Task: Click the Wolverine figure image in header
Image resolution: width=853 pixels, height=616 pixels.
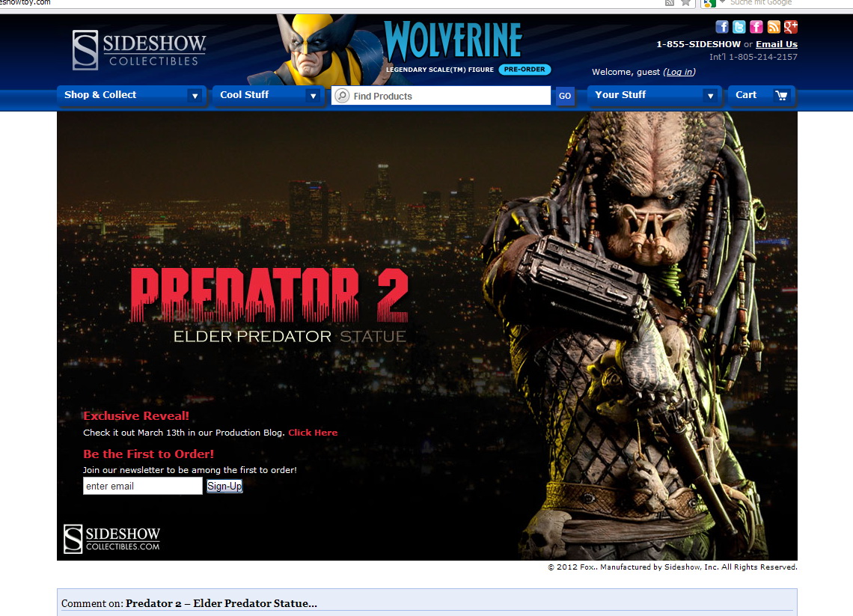Action: [x=318, y=49]
